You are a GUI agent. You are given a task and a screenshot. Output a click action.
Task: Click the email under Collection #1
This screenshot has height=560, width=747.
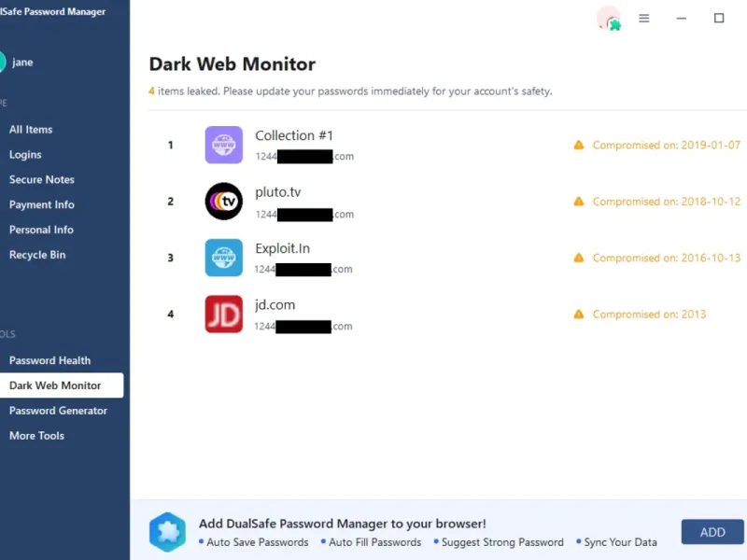coord(304,156)
